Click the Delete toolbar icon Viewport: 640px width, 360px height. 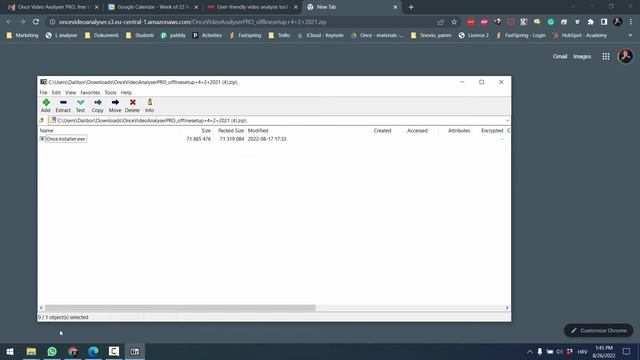pyautogui.click(x=132, y=105)
